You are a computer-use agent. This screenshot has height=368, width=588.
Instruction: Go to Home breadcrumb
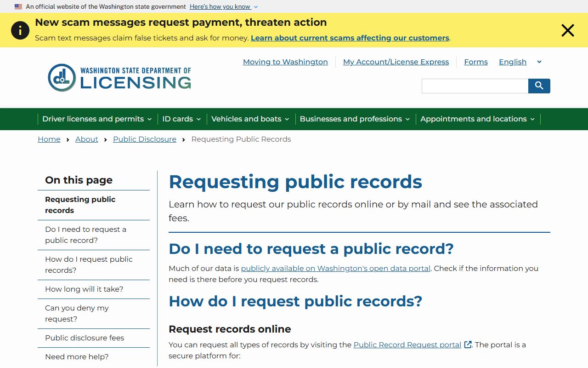pos(49,139)
